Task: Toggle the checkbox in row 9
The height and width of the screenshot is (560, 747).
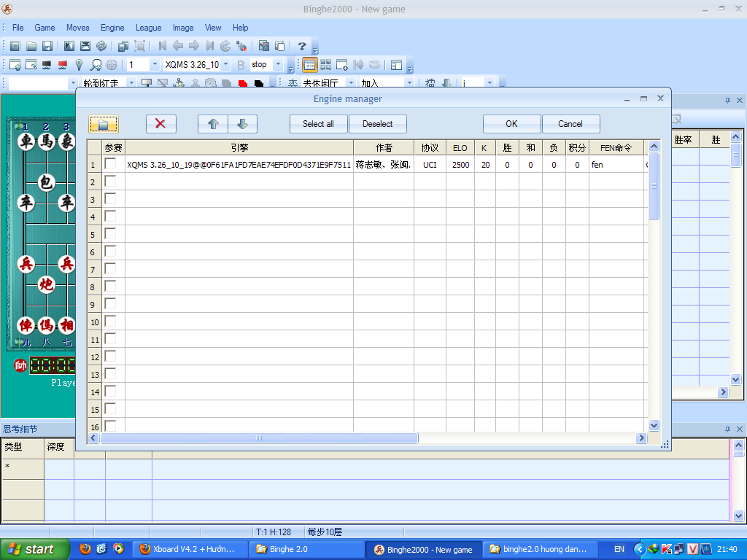Action: pyautogui.click(x=111, y=304)
